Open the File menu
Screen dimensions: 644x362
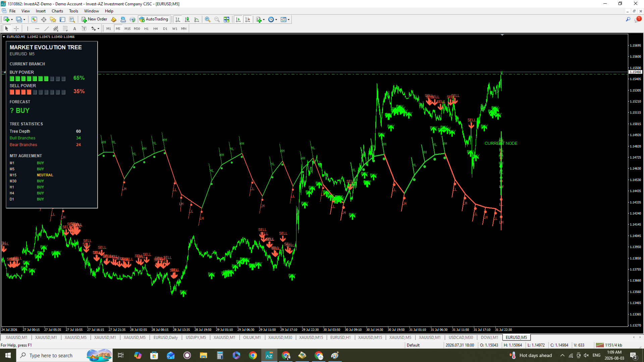pyautogui.click(x=12, y=11)
